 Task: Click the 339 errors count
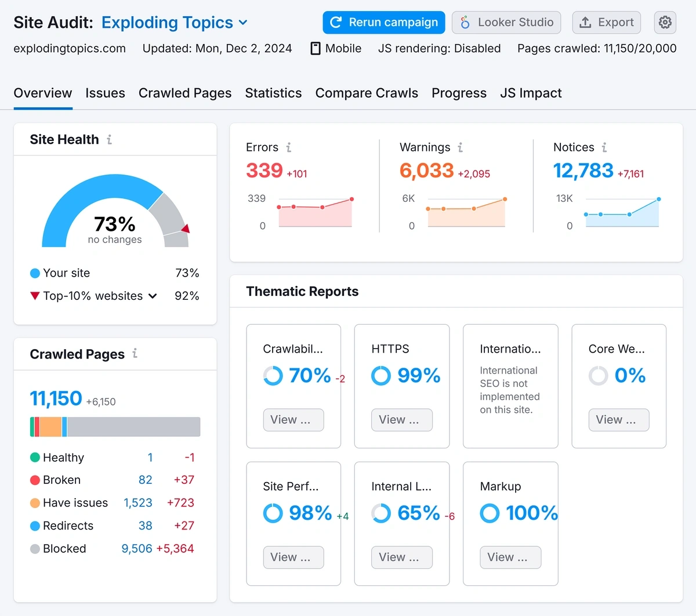click(264, 171)
